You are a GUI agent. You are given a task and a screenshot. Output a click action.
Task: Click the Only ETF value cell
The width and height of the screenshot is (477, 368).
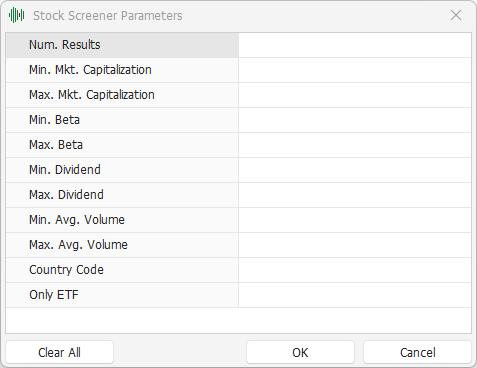point(355,295)
